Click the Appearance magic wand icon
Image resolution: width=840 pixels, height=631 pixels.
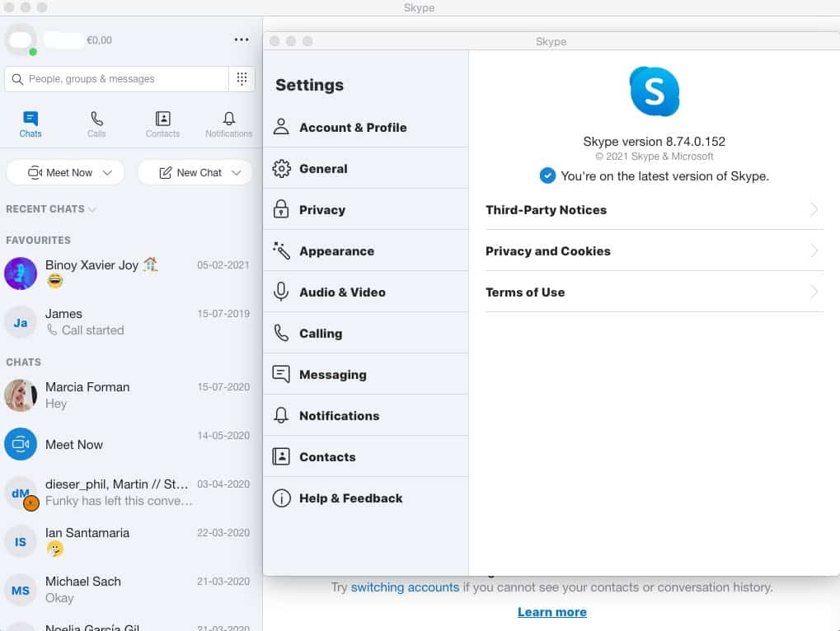pyautogui.click(x=281, y=250)
